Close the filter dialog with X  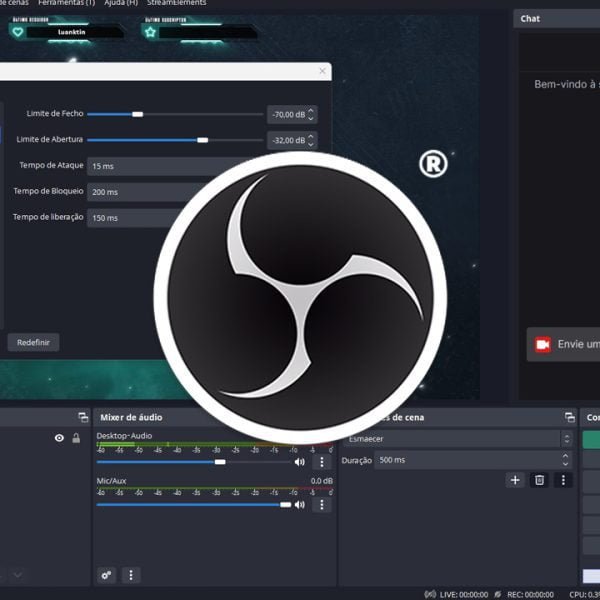click(x=322, y=71)
